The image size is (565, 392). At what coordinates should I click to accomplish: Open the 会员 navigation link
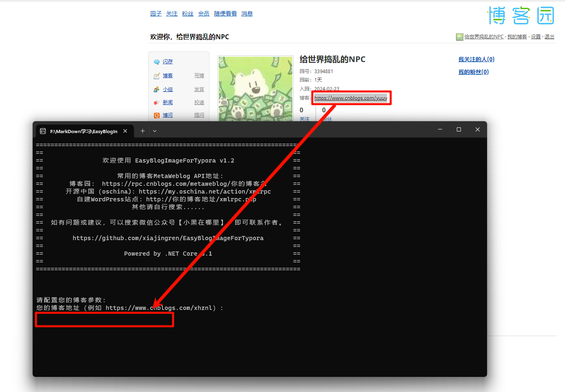[x=204, y=13]
